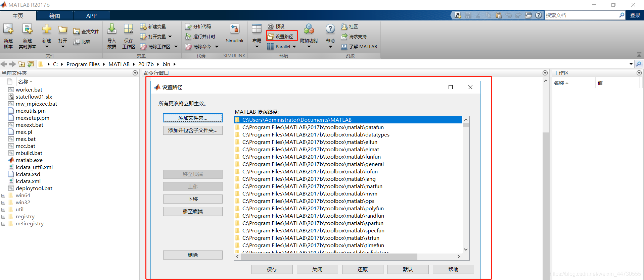Click the Program Files path segment

point(83,64)
